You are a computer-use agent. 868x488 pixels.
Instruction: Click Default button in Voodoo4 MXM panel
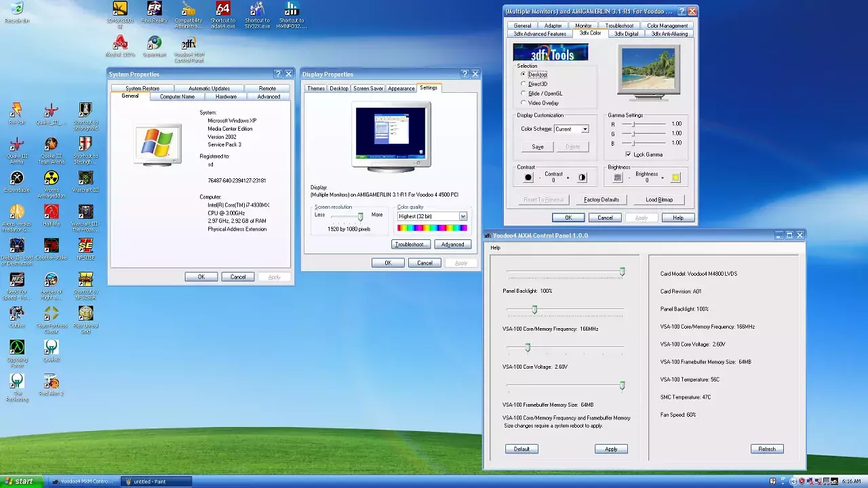click(521, 449)
